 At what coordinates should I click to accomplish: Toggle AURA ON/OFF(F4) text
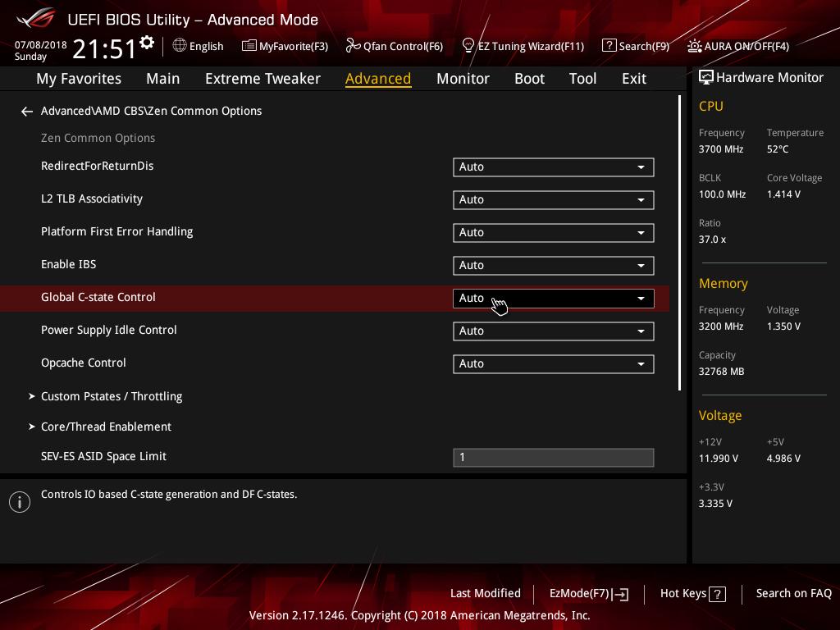click(746, 46)
